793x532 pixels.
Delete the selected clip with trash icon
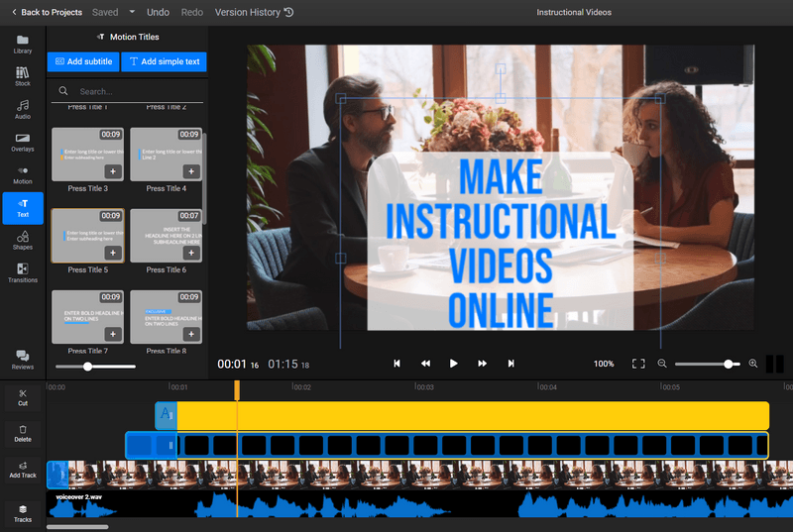23,434
